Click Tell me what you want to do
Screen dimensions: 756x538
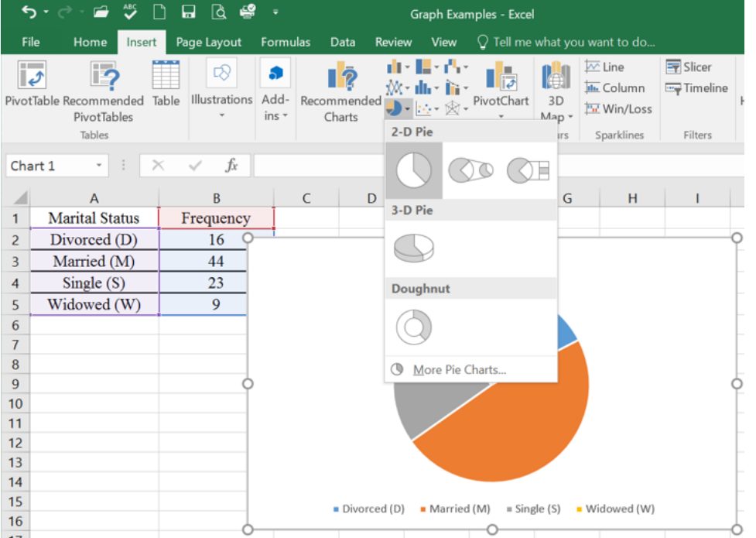pyautogui.click(x=566, y=42)
